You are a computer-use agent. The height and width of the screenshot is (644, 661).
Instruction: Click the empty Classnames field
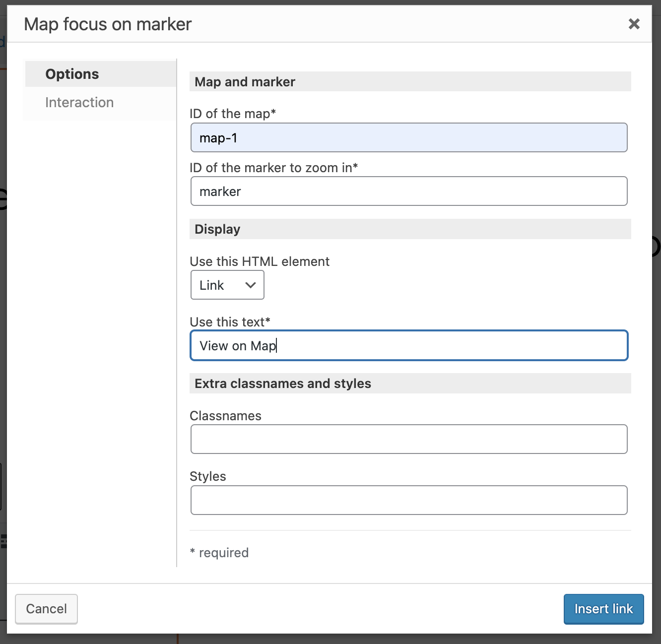(409, 439)
